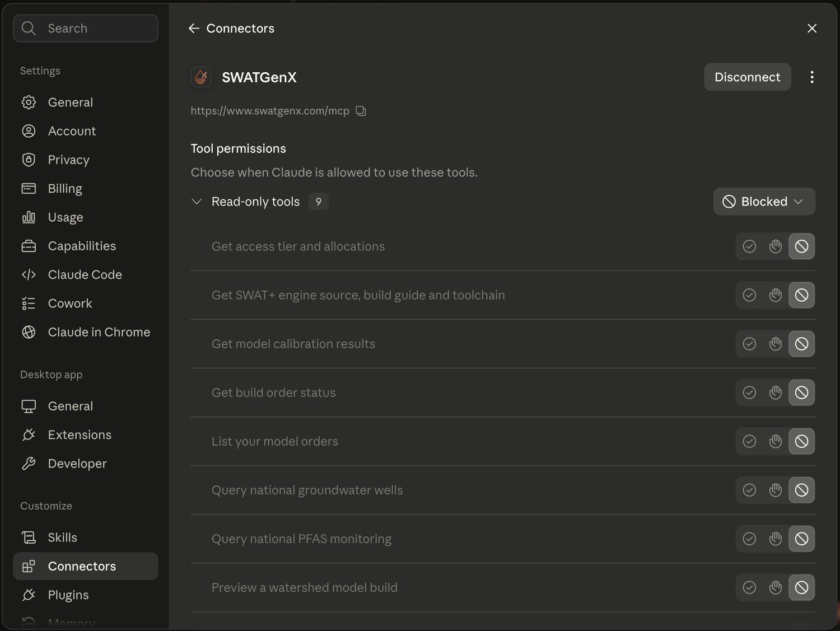Image resolution: width=840 pixels, height=631 pixels.
Task: Open Usage settings
Action: (x=86, y=217)
